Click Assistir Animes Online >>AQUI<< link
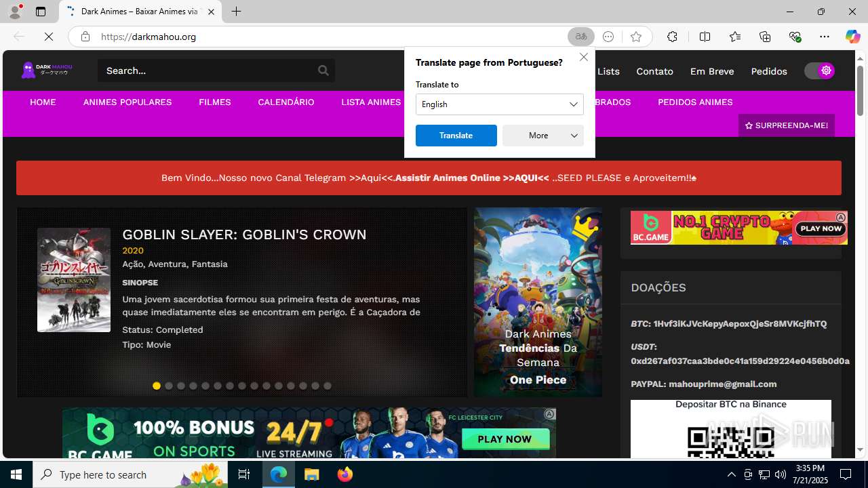 click(472, 178)
